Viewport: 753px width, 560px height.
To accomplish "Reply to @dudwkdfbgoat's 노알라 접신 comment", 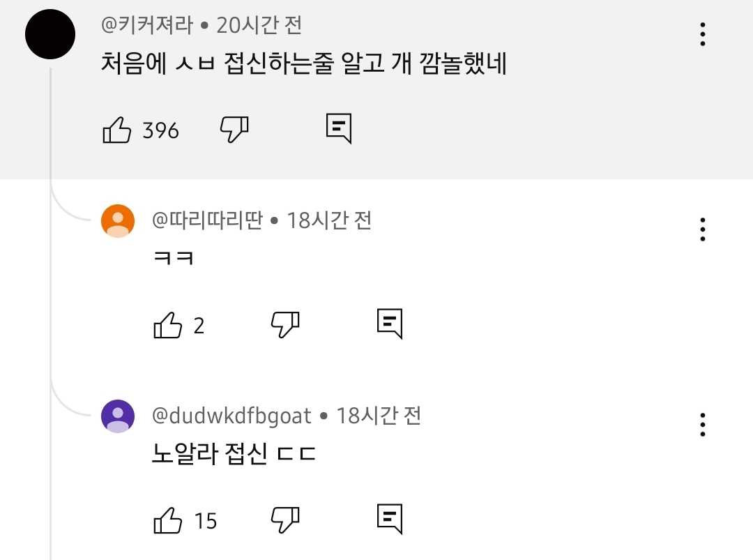I will [x=390, y=519].
